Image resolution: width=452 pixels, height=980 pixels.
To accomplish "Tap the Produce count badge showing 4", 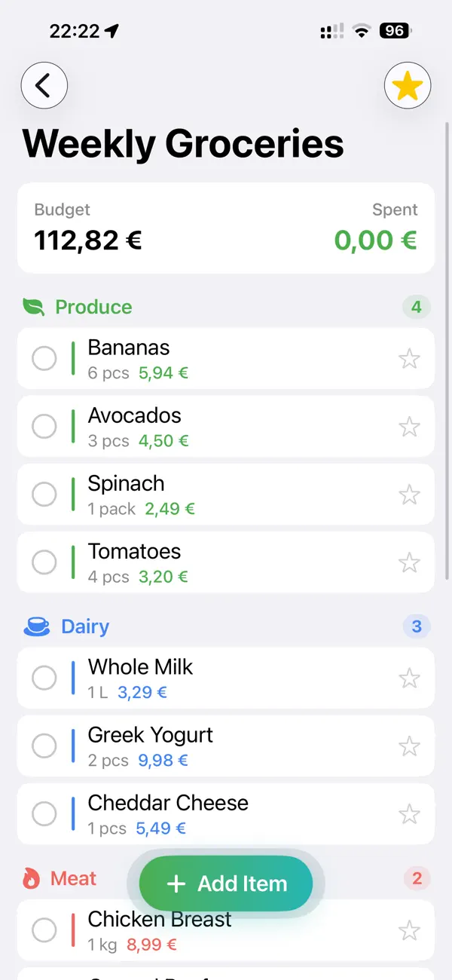I will pyautogui.click(x=416, y=307).
